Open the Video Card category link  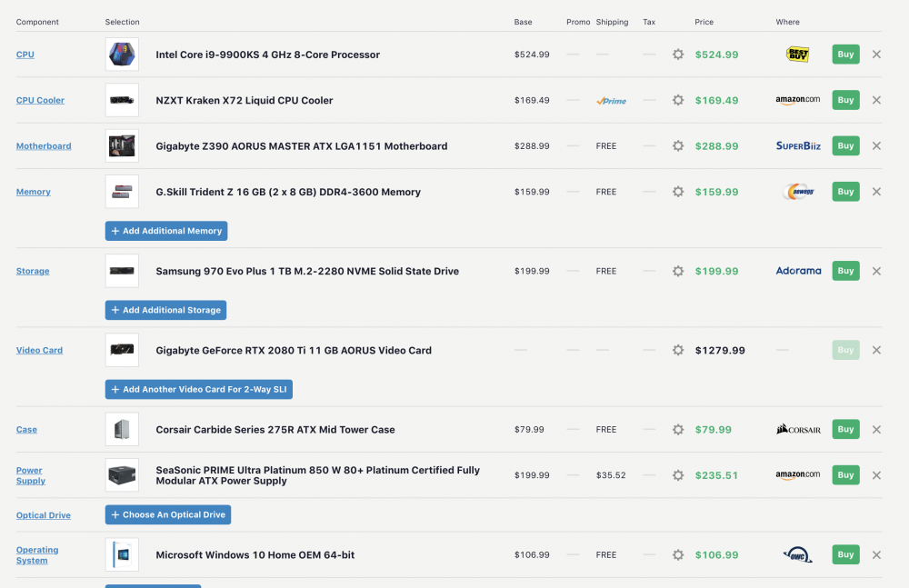(x=39, y=350)
